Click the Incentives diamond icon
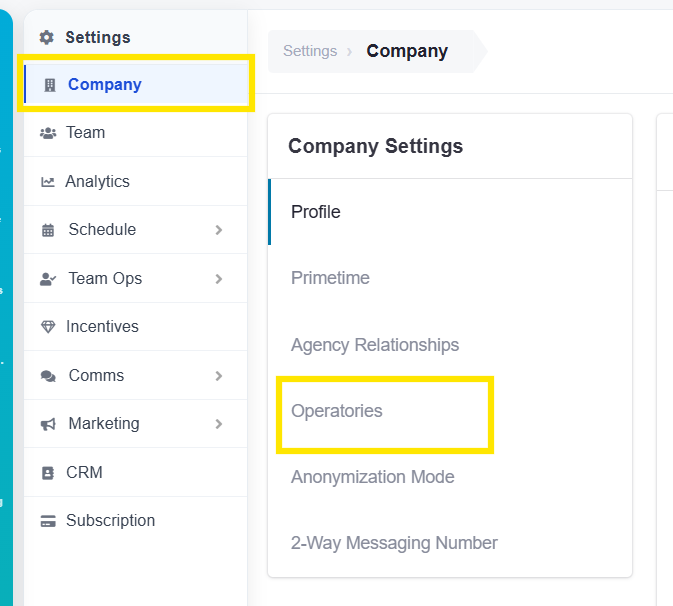The image size is (673, 606). click(48, 327)
